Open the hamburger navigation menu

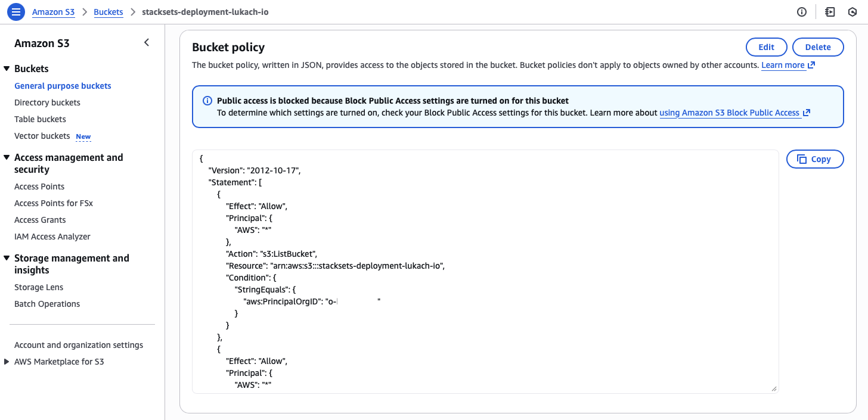(x=16, y=12)
